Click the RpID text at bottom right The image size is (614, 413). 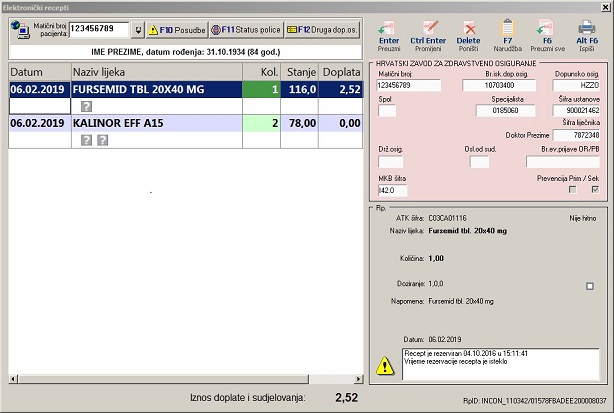[535, 401]
